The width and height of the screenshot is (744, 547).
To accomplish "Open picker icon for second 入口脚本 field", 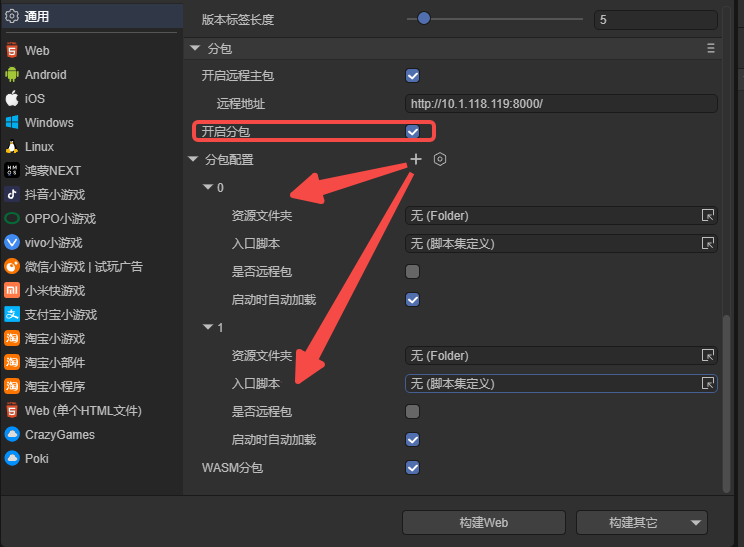I will pyautogui.click(x=708, y=384).
